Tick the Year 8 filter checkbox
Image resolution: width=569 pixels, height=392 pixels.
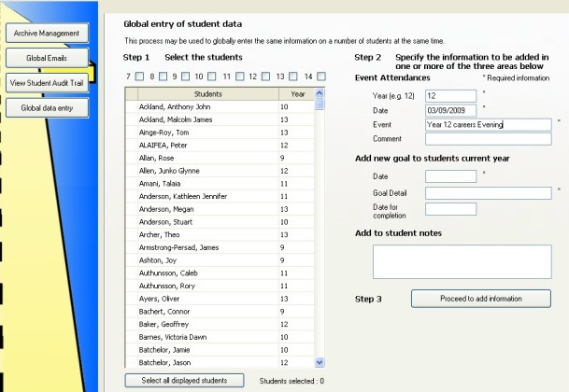pos(163,77)
